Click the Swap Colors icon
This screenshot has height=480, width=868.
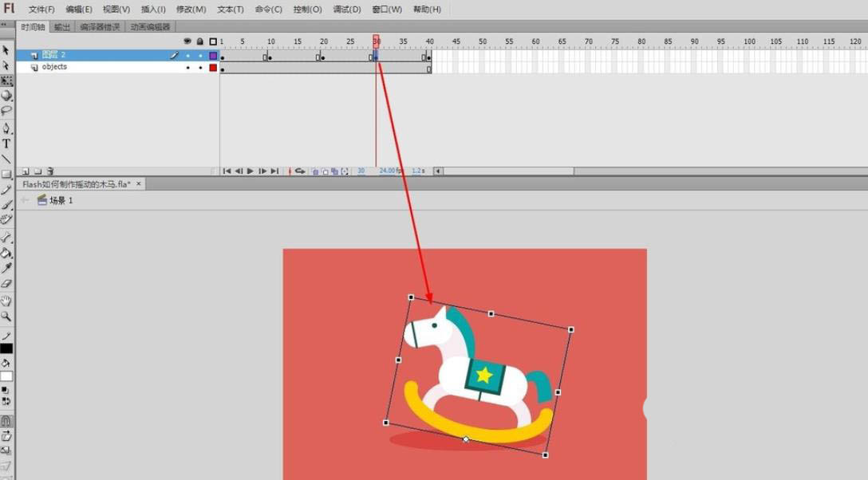(5, 401)
